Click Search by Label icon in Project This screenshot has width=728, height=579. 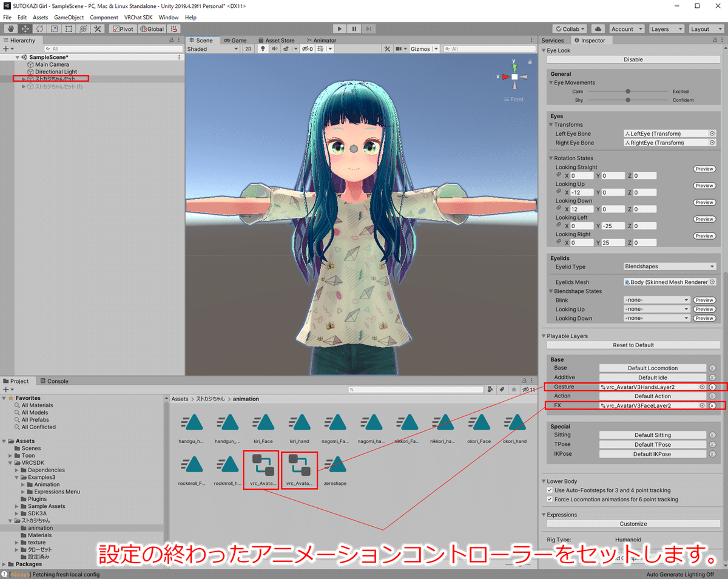[x=503, y=390]
